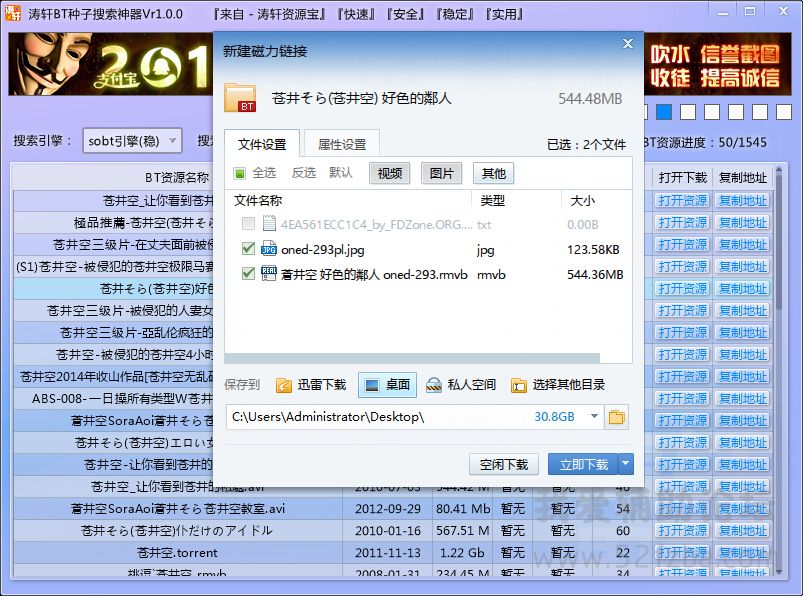Uncheck the oned-293.rmvb file checkbox
This screenshot has width=803, height=596.
pyautogui.click(x=248, y=274)
